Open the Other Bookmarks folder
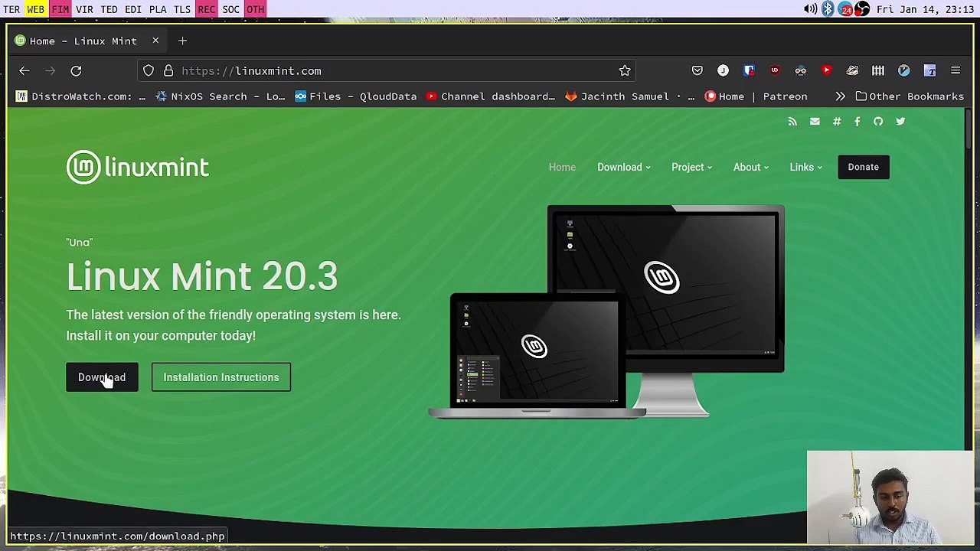The image size is (980, 551). click(x=910, y=96)
